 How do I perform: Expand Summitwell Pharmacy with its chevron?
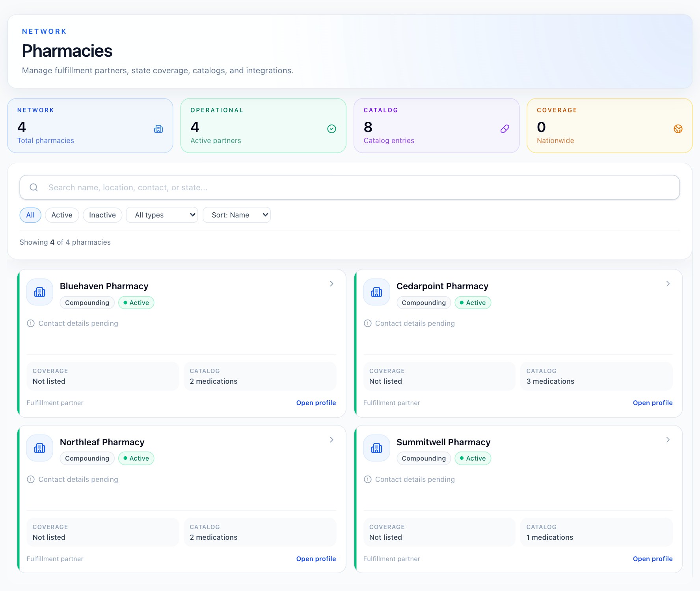pyautogui.click(x=668, y=440)
